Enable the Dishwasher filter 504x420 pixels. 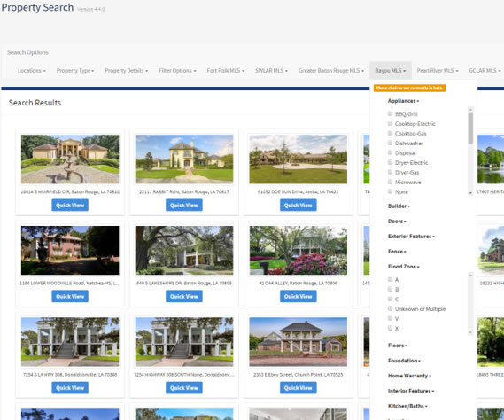391,143
